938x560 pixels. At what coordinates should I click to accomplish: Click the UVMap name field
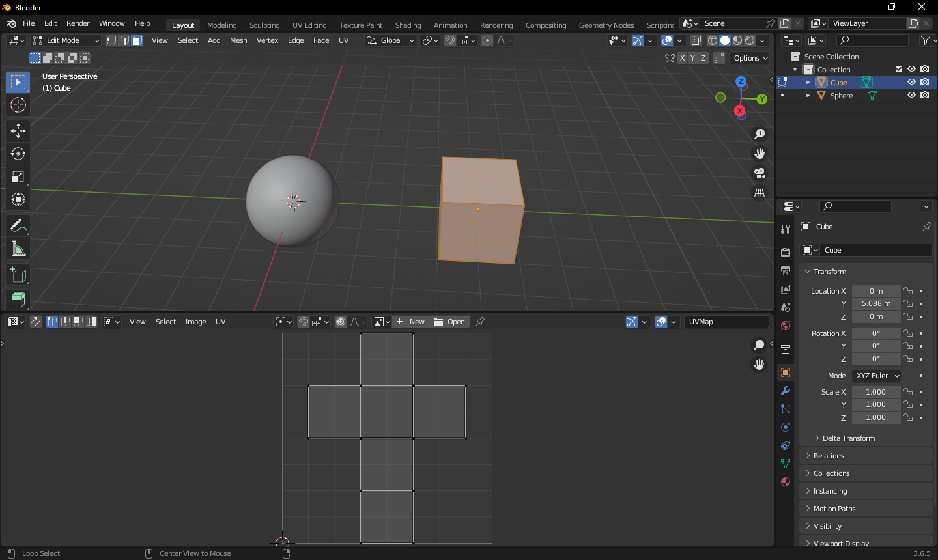point(726,322)
